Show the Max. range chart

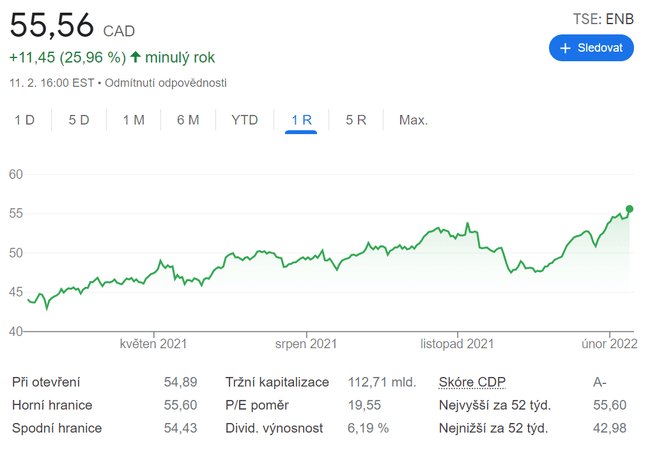(413, 120)
